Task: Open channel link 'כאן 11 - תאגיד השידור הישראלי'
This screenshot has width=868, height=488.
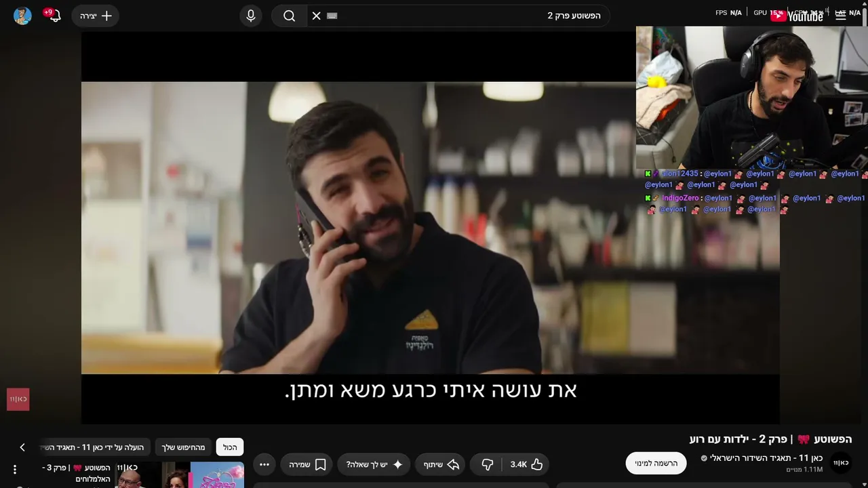Action: (x=766, y=457)
